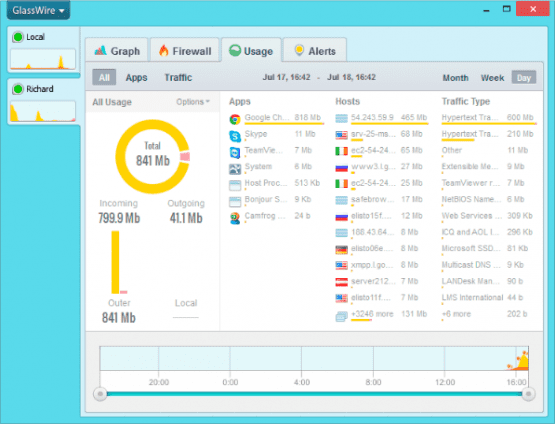Screen dimensions: 555x424
Task: Toggle the Day time range button
Action: click(x=524, y=78)
